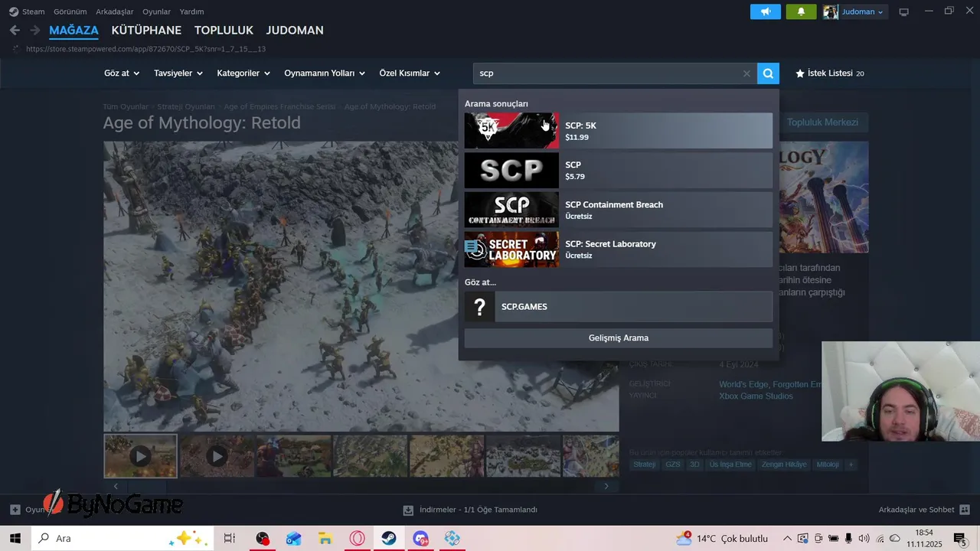Open File Explorer from the taskbar

[325, 538]
